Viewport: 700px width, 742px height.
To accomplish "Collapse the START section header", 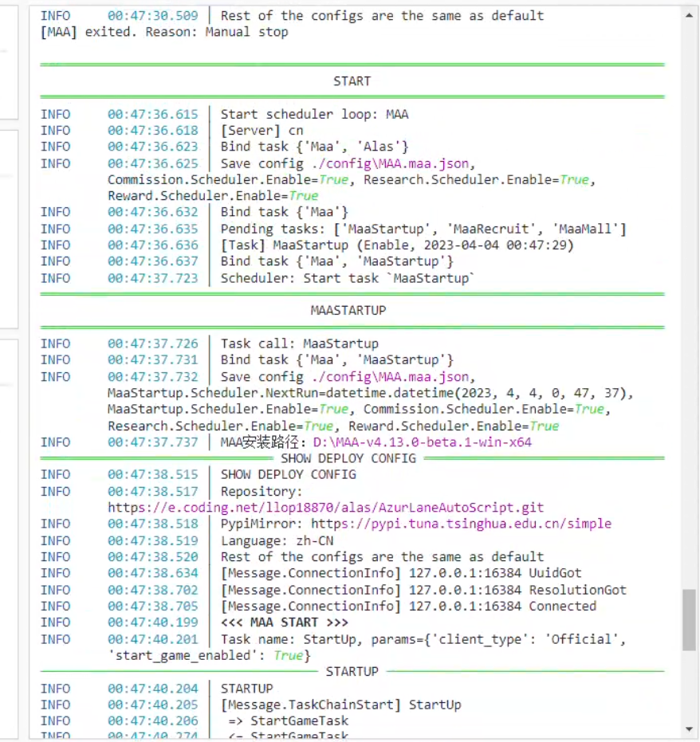I will point(352,80).
